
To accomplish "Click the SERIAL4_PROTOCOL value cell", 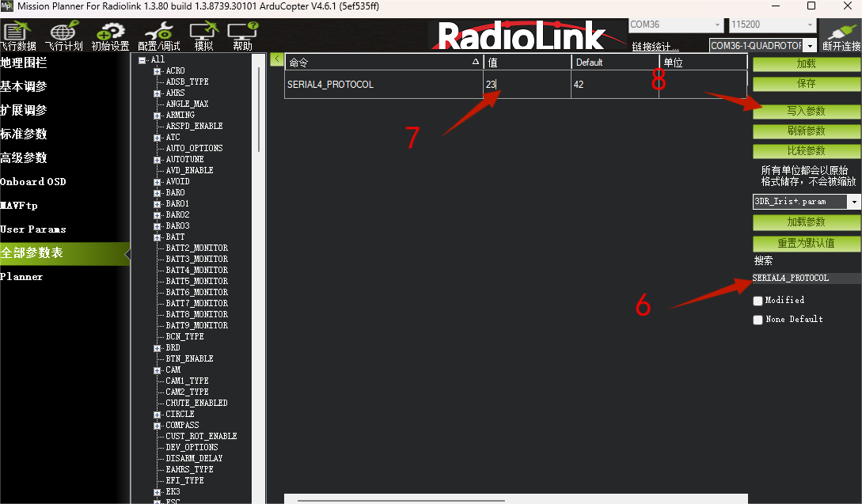I will point(527,85).
